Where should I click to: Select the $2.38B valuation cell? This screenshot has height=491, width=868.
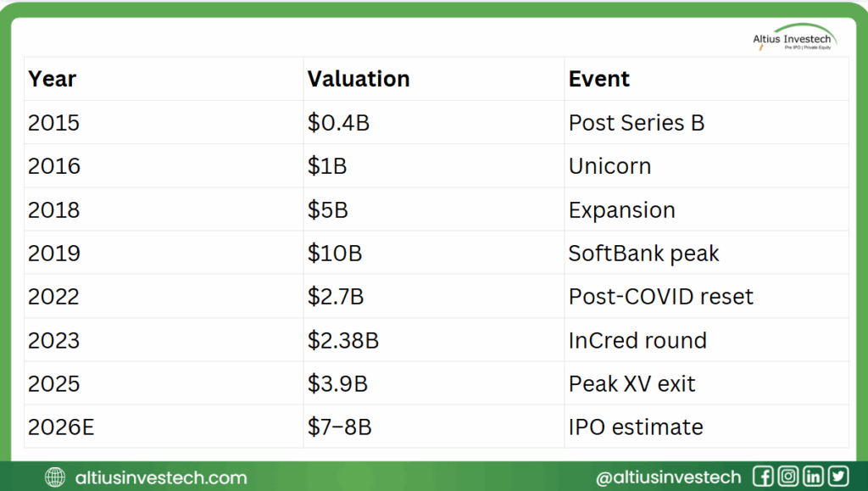(343, 340)
